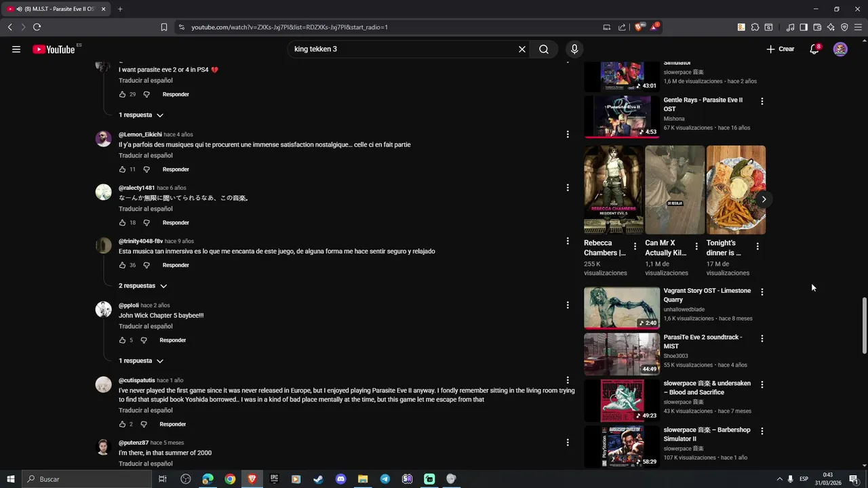868x488 pixels.
Task: Open YouTube notifications bell
Action: coord(814,49)
